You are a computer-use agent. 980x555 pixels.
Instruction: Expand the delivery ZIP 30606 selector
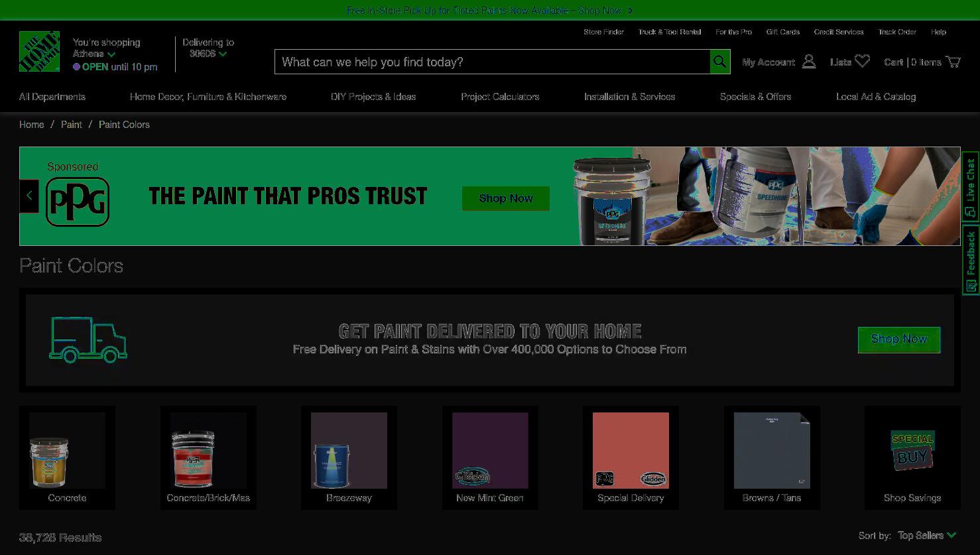click(208, 54)
